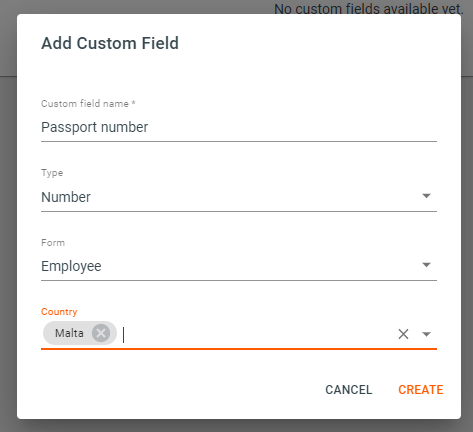Viewport: 473px width, 432px height.
Task: Open the Form dropdown arrow
Action: [x=426, y=265]
